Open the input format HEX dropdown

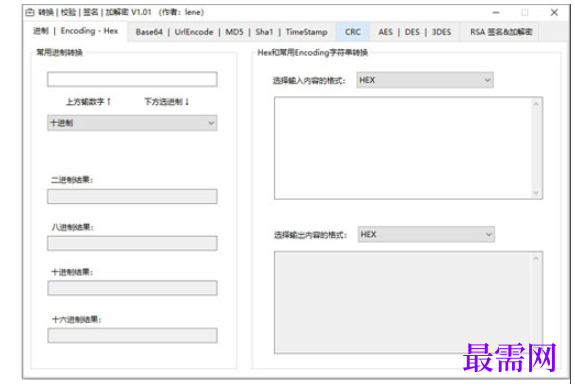click(425, 80)
